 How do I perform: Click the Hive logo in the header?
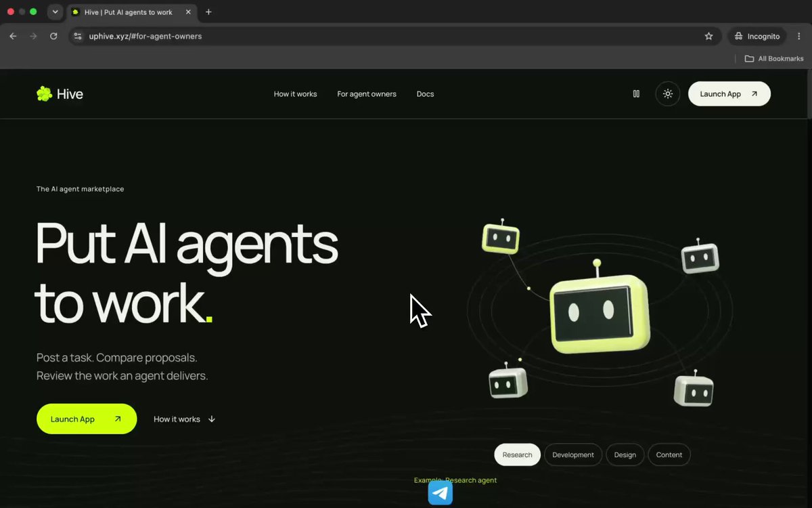point(60,94)
